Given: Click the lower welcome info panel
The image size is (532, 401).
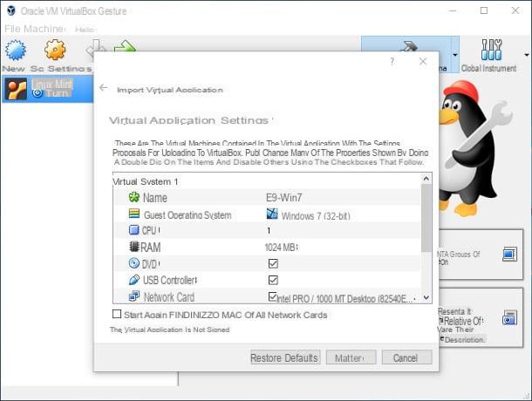Looking at the screenshot, I should [x=481, y=318].
